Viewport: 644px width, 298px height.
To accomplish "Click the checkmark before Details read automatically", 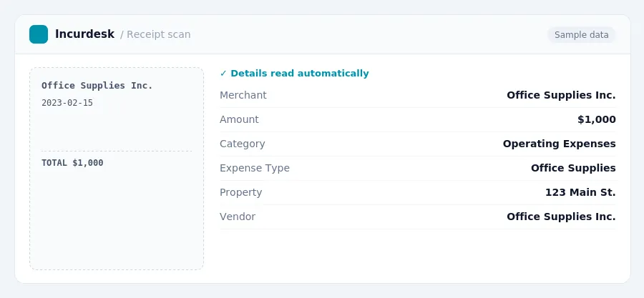I will click(x=223, y=74).
